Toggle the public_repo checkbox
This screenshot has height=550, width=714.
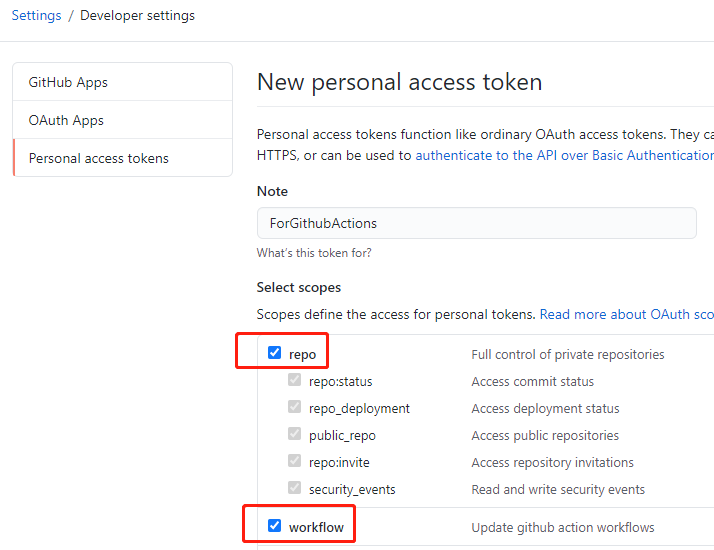[294, 434]
